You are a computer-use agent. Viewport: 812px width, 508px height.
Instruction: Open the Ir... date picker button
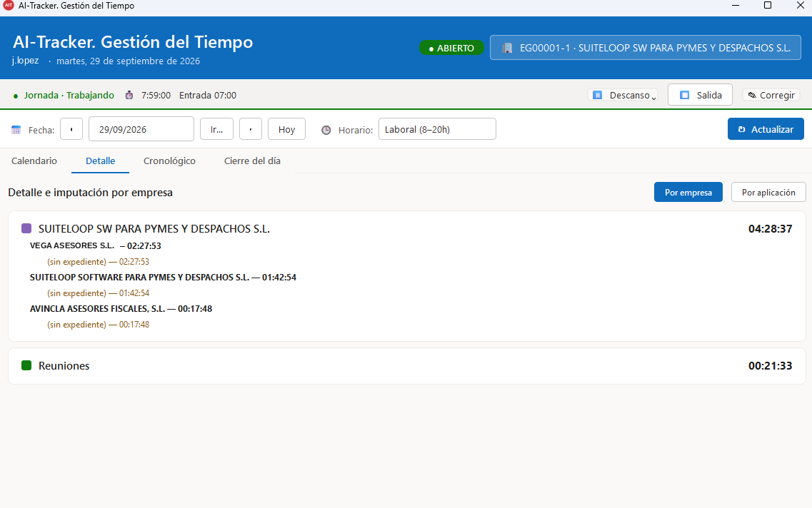[217, 129]
